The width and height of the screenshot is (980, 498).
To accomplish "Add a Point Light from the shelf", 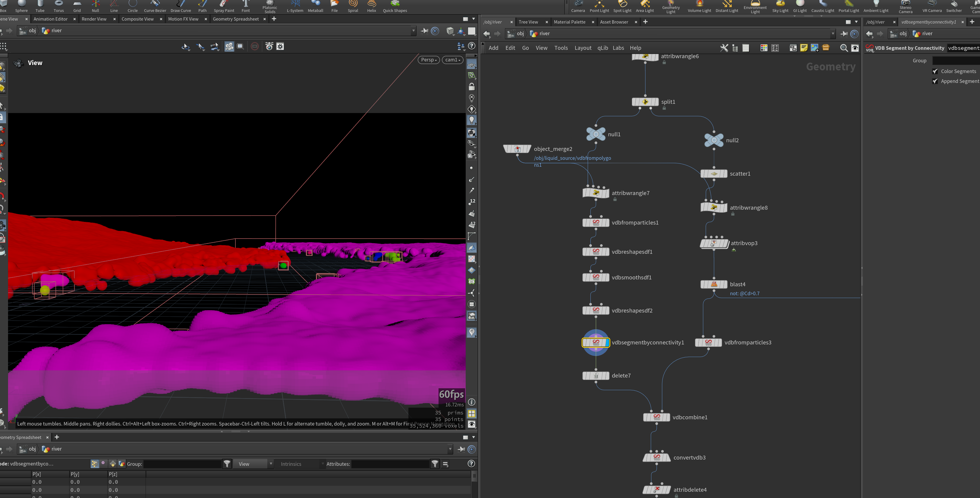I will pyautogui.click(x=599, y=7).
